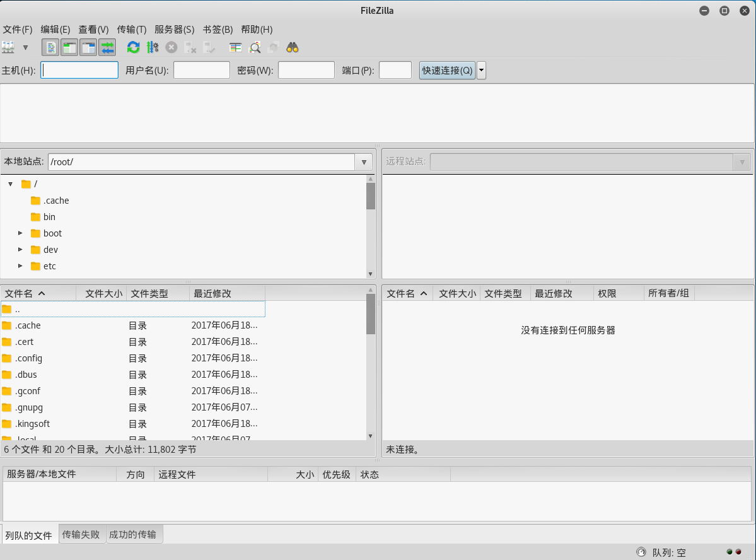Image resolution: width=756 pixels, height=560 pixels.
Task: Sort local files by 最近修改 column
Action: [x=226, y=293]
